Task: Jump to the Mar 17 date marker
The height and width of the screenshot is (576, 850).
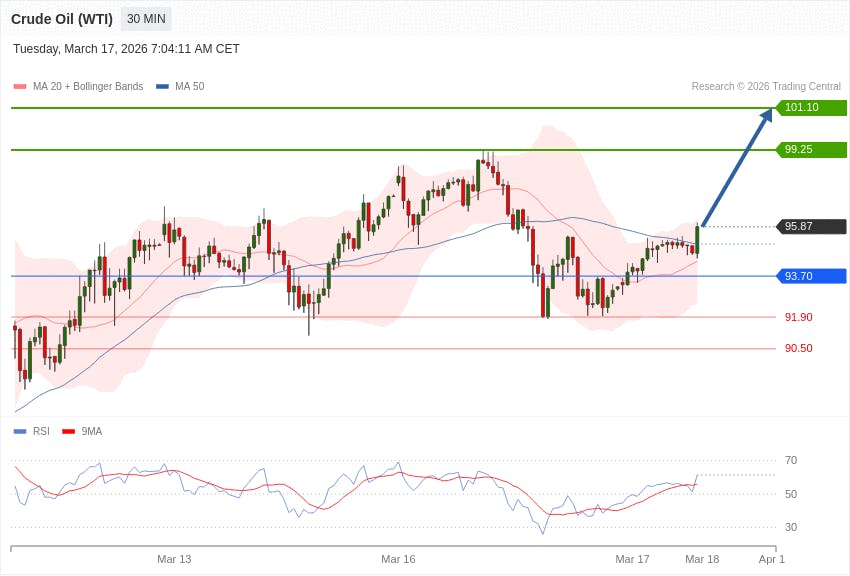Action: (632, 559)
